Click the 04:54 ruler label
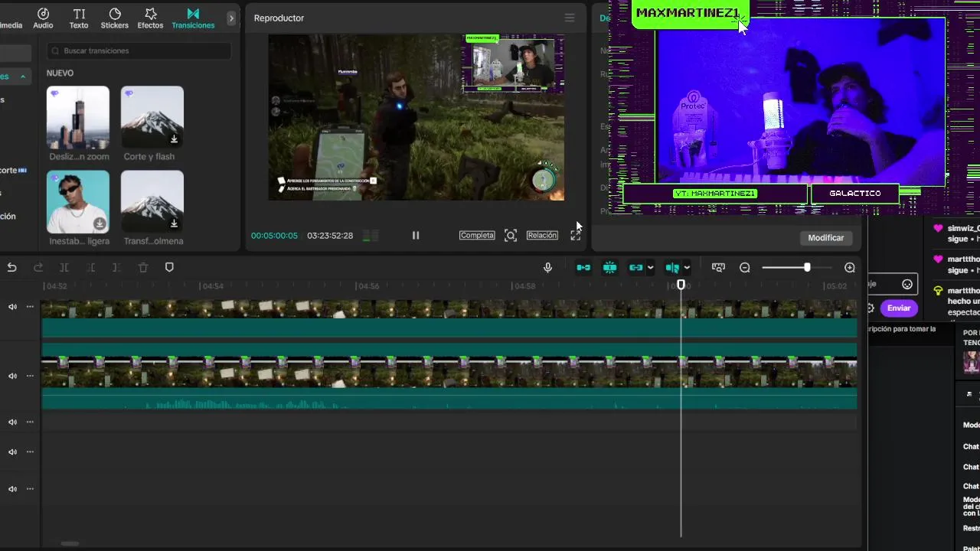The width and height of the screenshot is (980, 551). pos(212,286)
